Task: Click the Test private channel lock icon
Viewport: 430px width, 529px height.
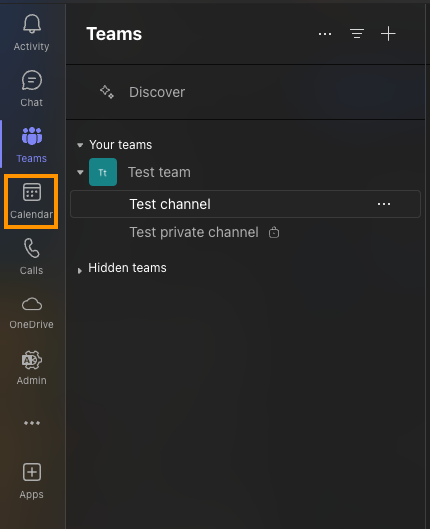Action: (x=274, y=232)
